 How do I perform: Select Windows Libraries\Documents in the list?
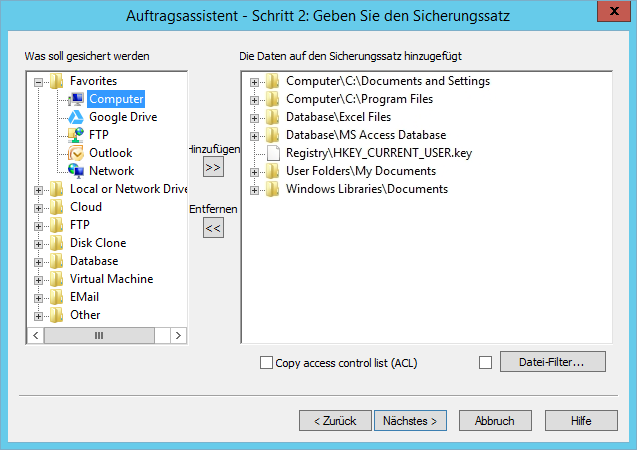(366, 189)
